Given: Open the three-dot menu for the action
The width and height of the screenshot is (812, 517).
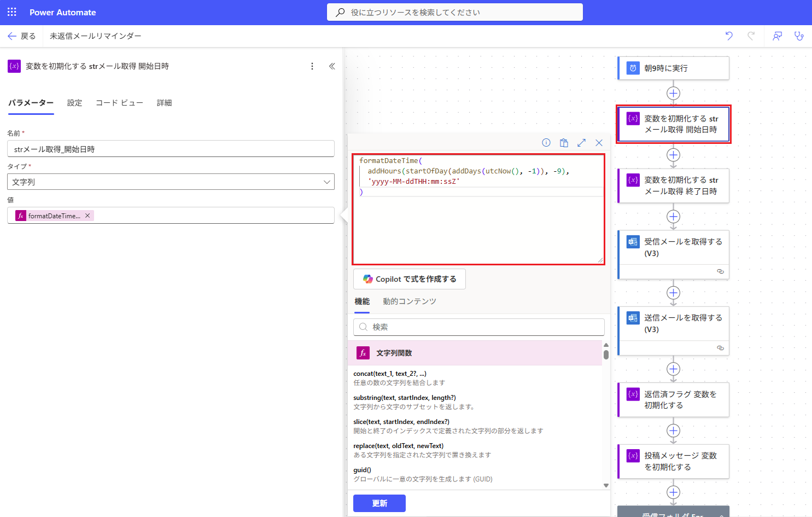Looking at the screenshot, I should 312,66.
